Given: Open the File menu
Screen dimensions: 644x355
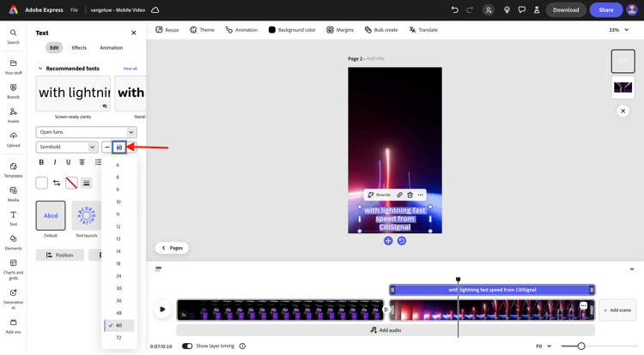Looking at the screenshot, I should click(x=74, y=9).
